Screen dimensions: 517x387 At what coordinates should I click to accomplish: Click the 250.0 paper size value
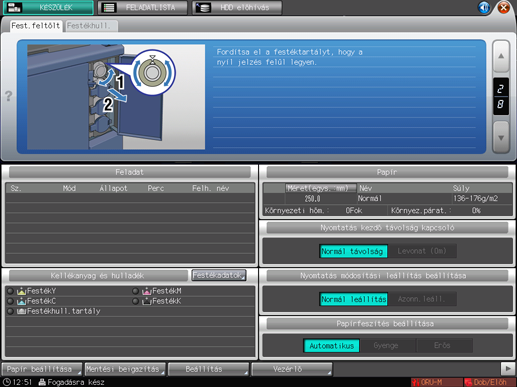click(312, 199)
